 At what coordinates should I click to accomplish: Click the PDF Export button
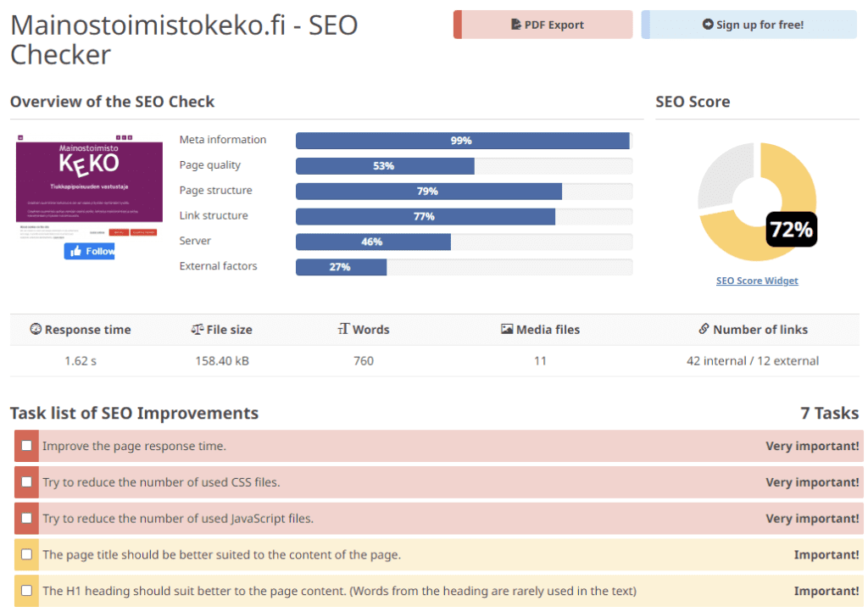point(543,25)
